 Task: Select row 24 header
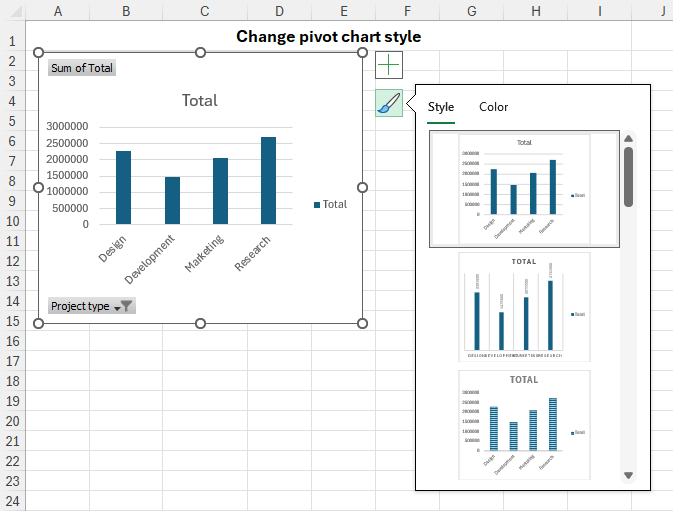coord(12,501)
